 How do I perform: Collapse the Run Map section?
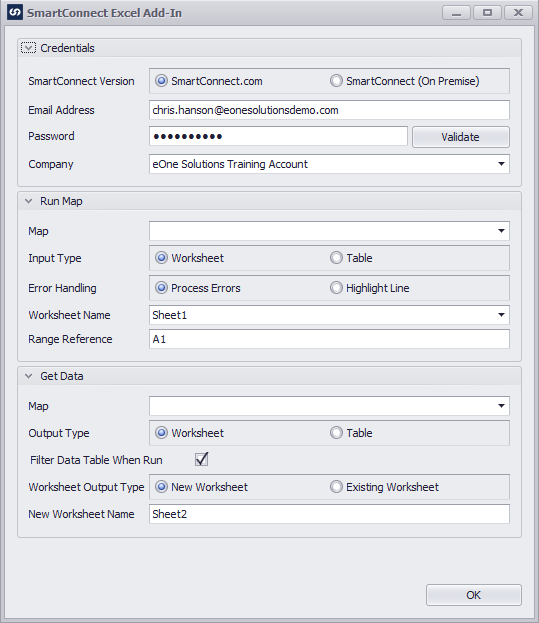click(x=29, y=201)
